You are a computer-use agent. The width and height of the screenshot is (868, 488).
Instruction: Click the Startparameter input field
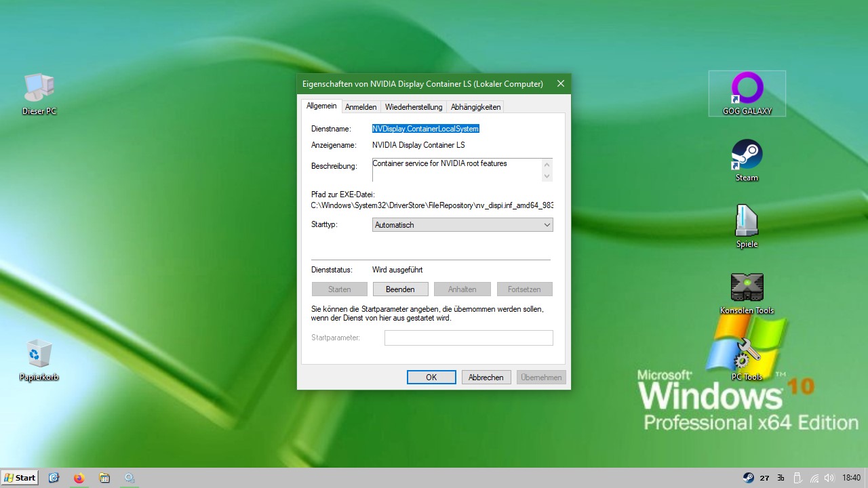click(x=469, y=338)
